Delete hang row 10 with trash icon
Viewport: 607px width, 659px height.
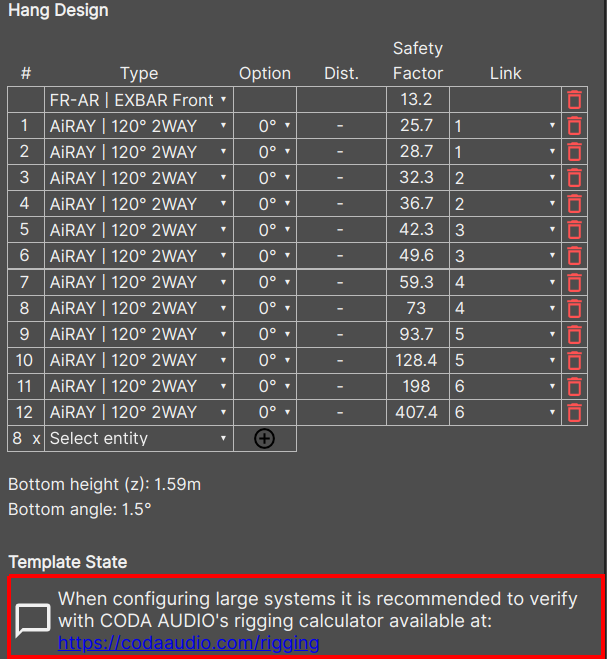click(574, 361)
